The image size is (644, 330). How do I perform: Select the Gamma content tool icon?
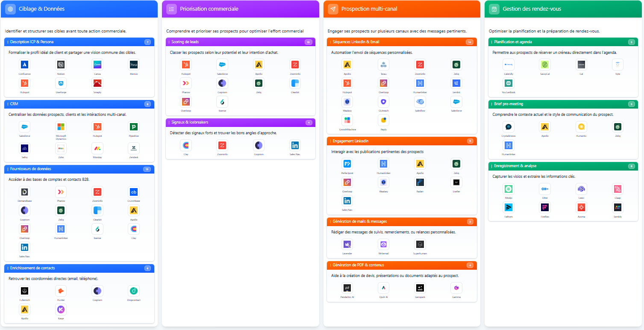[456, 288]
